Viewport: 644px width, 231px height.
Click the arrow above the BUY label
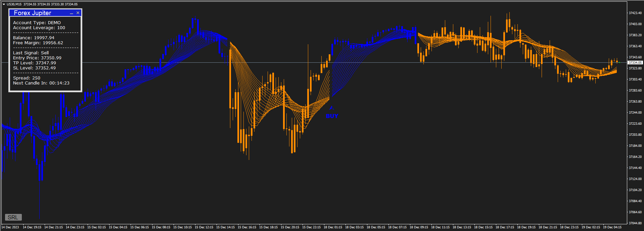point(331,108)
